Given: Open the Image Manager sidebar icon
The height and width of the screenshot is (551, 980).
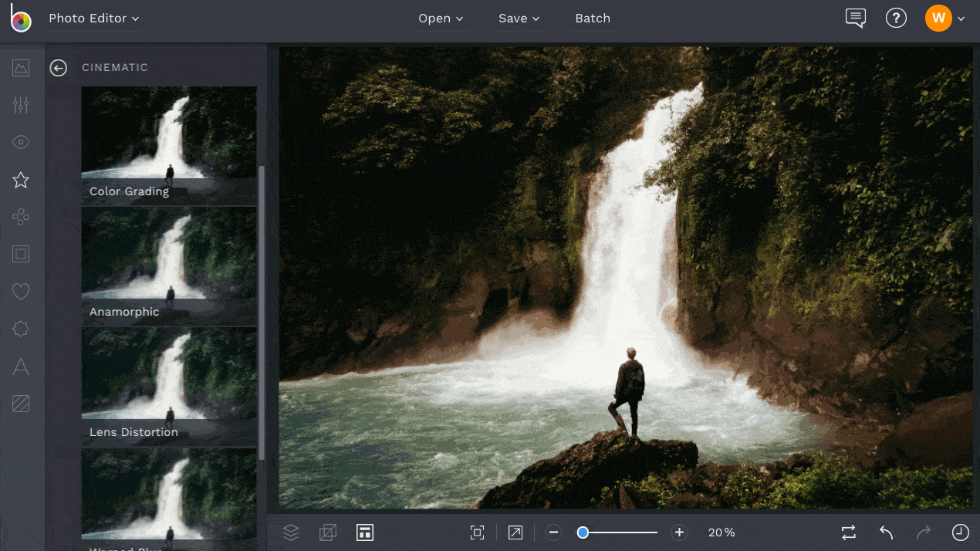Looking at the screenshot, I should coord(21,68).
